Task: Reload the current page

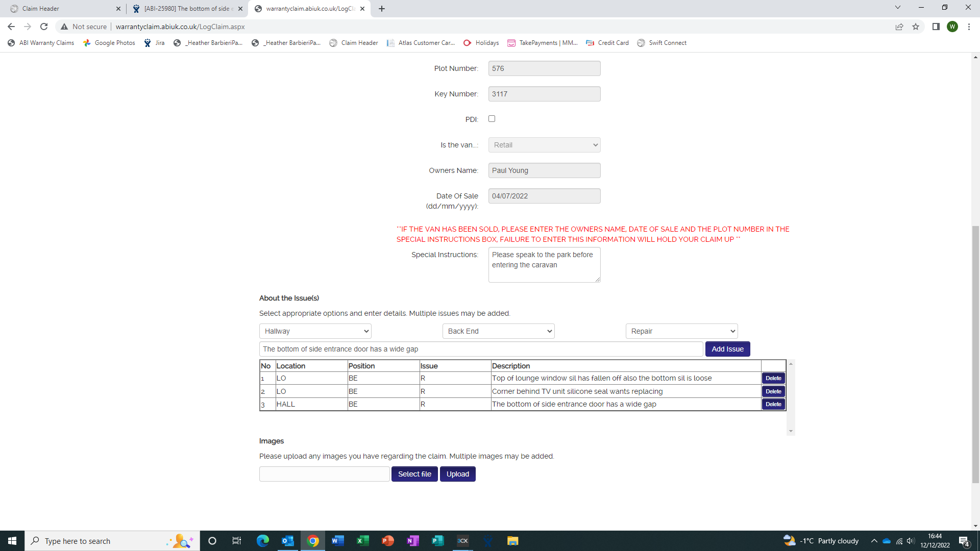Action: click(x=44, y=27)
